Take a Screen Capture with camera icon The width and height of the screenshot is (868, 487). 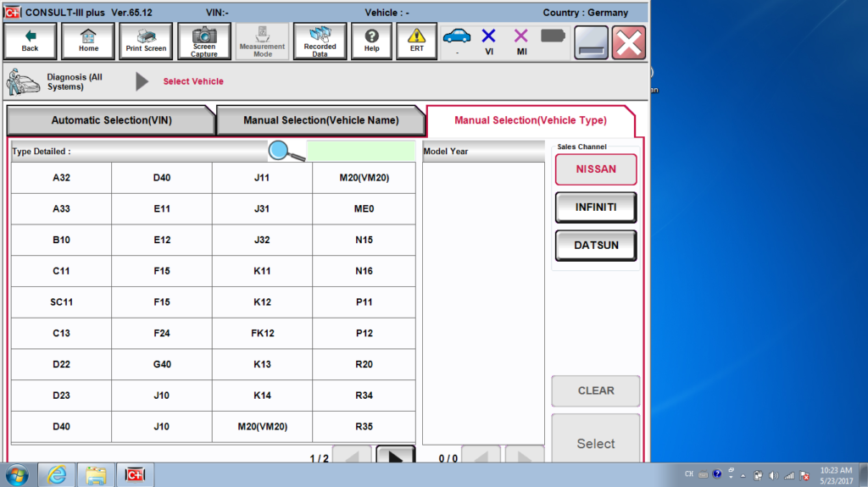click(203, 41)
